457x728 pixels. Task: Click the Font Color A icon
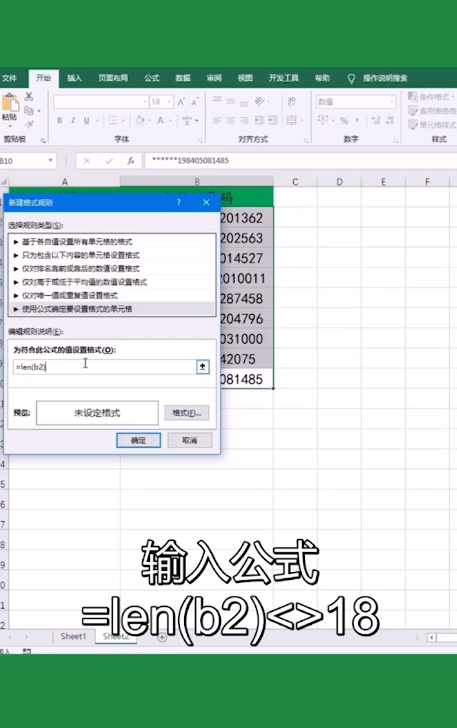[x=160, y=120]
